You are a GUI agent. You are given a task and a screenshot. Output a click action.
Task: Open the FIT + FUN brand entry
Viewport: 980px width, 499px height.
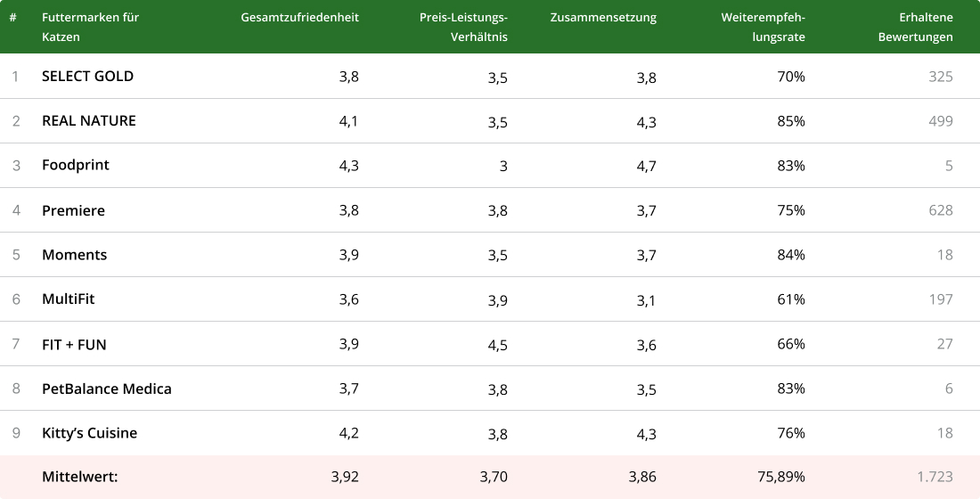(74, 344)
